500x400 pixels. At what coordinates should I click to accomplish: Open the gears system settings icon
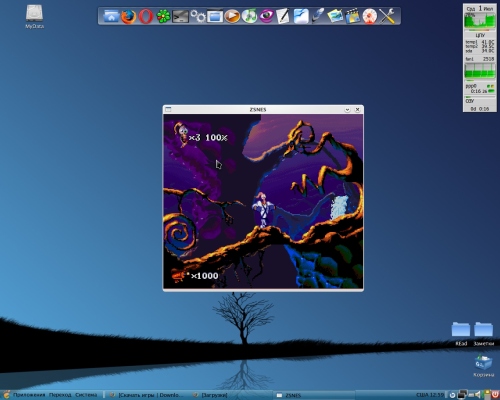point(198,16)
